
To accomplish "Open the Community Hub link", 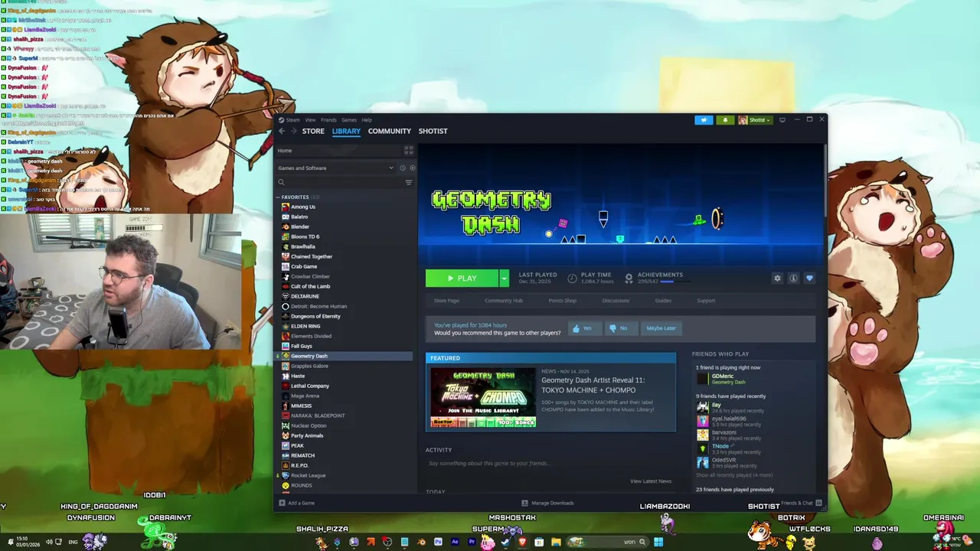I will 504,301.
